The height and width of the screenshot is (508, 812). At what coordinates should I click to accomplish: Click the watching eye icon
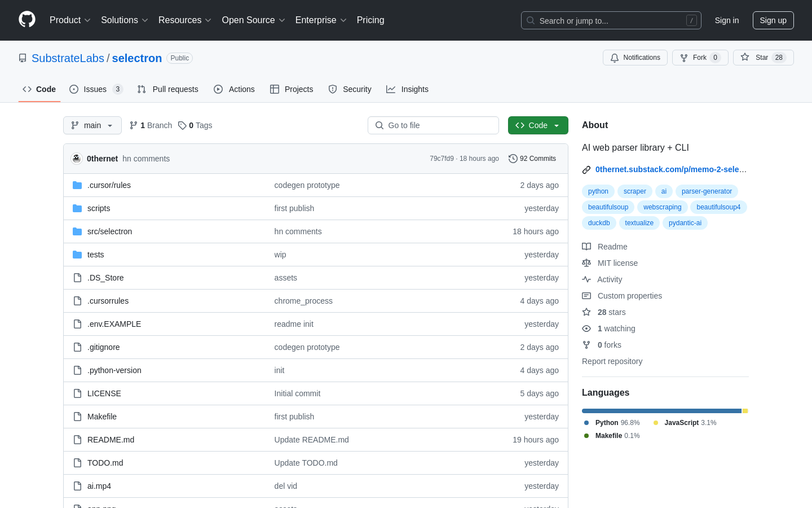586,329
